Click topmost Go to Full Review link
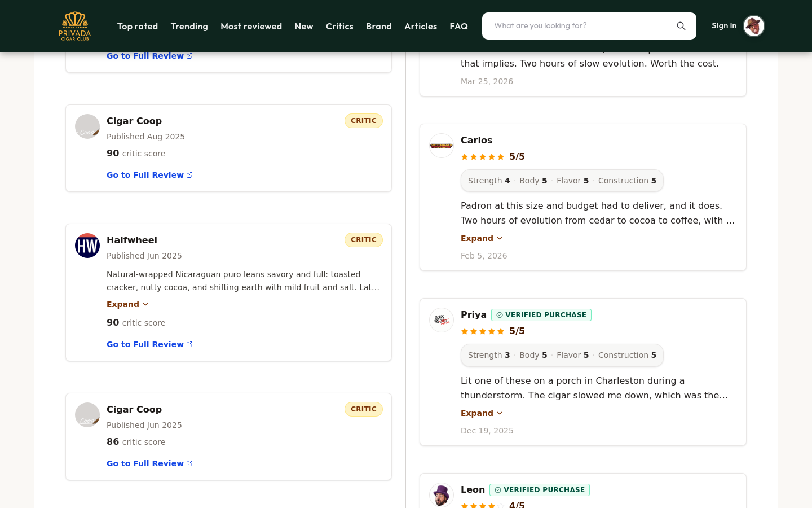Viewport: 812px width, 508px height. click(x=149, y=56)
